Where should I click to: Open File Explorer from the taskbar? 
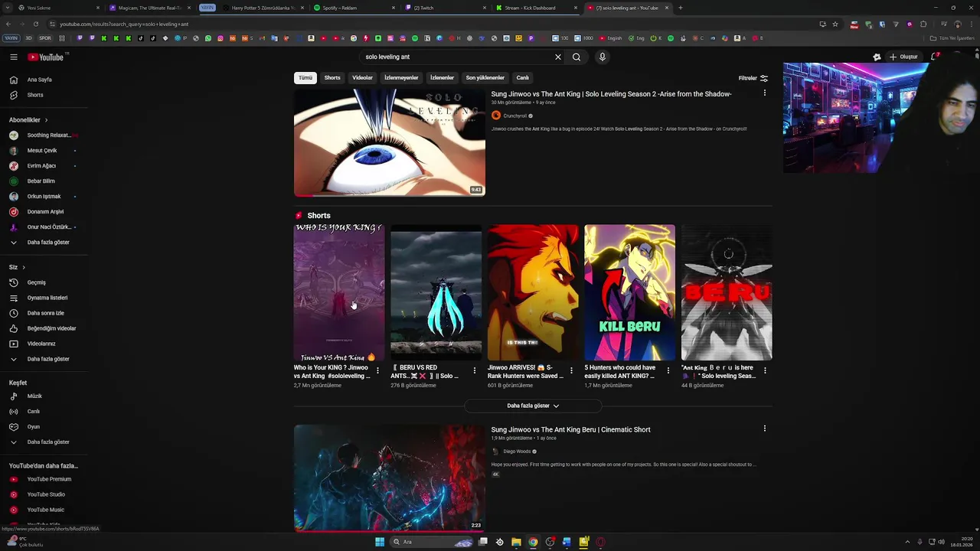(x=517, y=542)
